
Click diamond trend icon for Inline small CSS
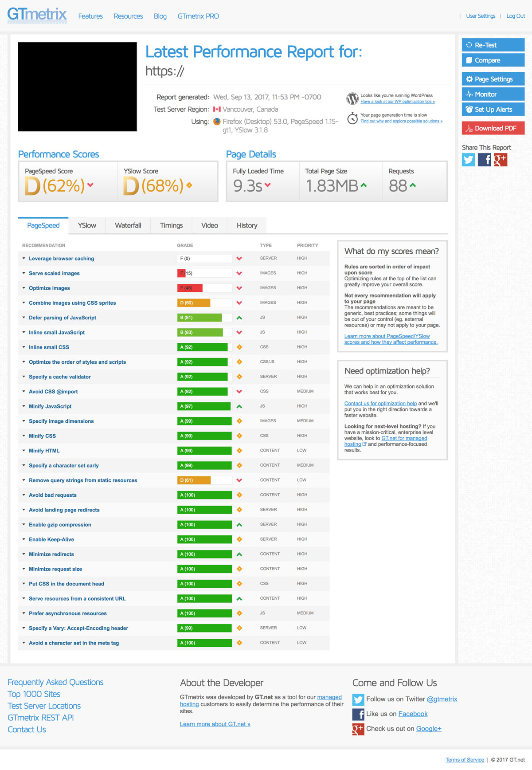tap(239, 347)
